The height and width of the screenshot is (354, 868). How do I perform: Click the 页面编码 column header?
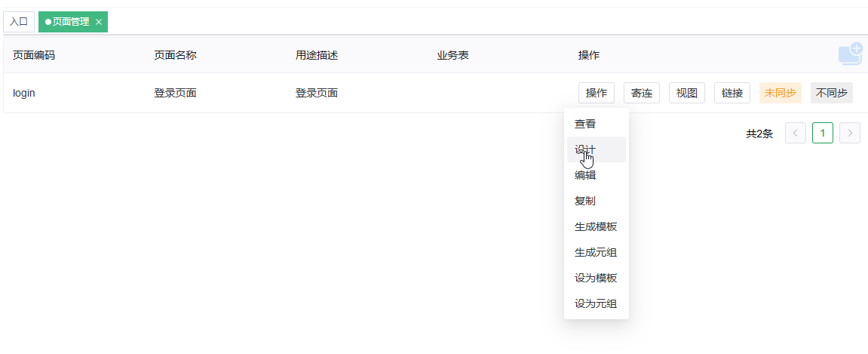pyautogui.click(x=34, y=55)
